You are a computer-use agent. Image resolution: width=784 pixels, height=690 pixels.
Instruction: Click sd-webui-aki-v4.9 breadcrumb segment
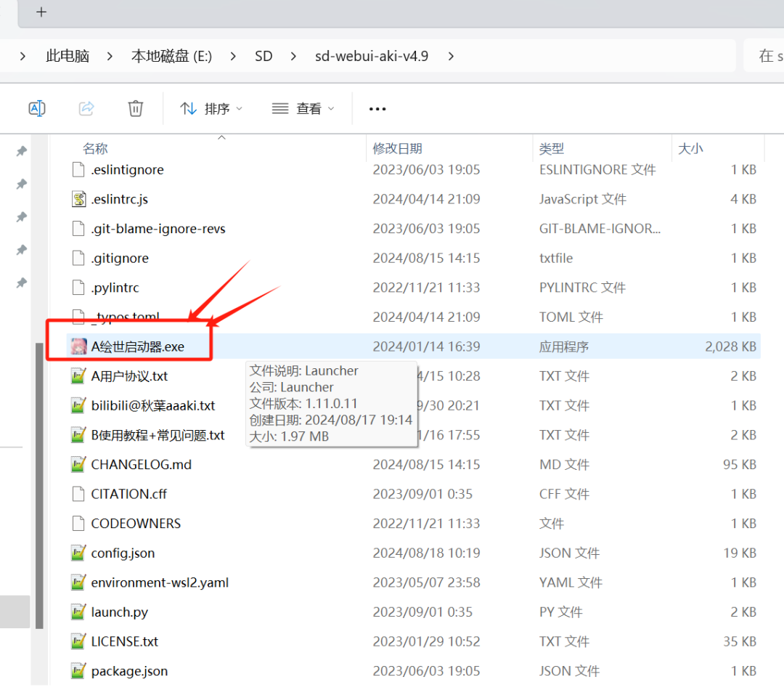point(372,56)
